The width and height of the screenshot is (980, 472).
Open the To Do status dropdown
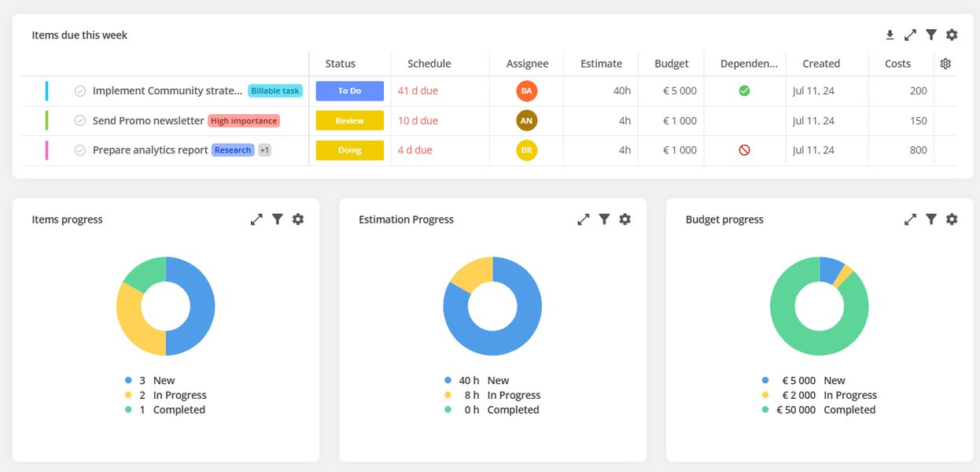click(349, 90)
